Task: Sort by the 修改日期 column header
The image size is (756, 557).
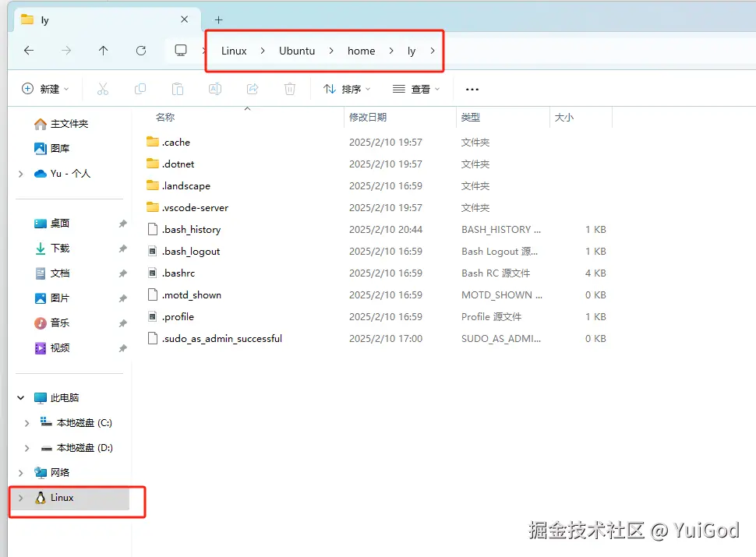Action: (x=368, y=117)
